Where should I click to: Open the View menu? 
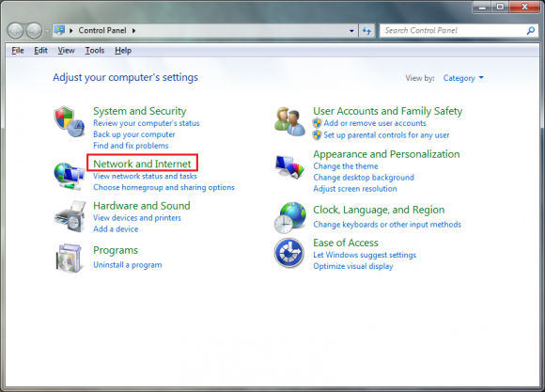coord(66,51)
